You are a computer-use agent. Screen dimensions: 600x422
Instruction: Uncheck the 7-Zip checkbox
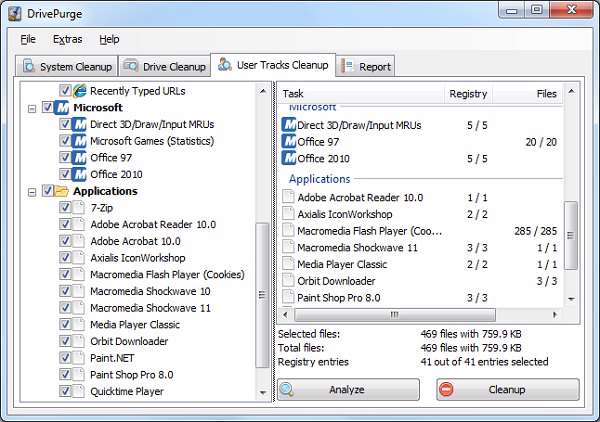(x=65, y=207)
